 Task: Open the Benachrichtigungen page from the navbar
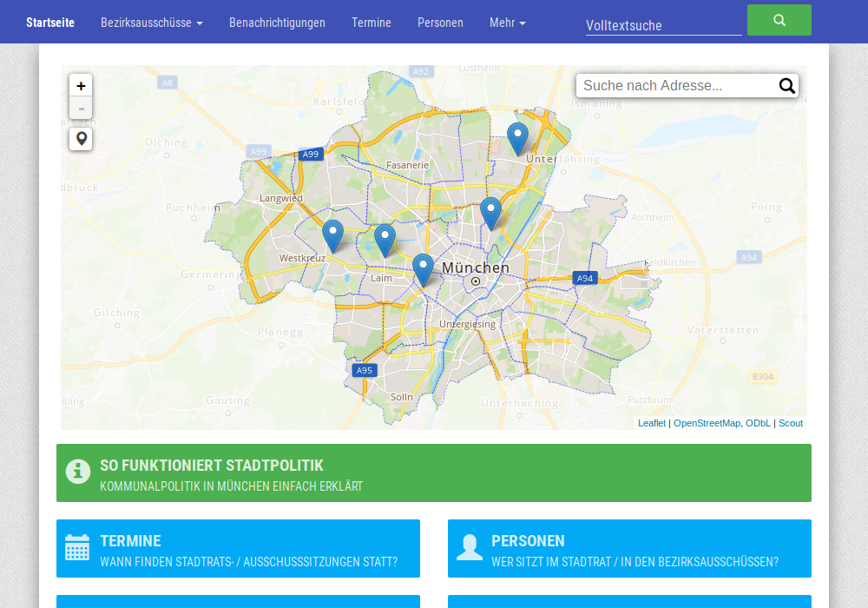pyautogui.click(x=277, y=23)
